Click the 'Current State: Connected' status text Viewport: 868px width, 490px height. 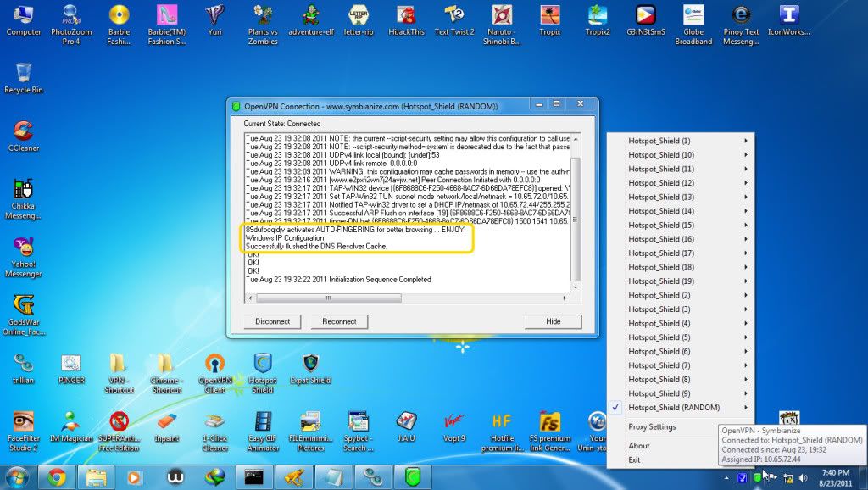click(x=282, y=124)
